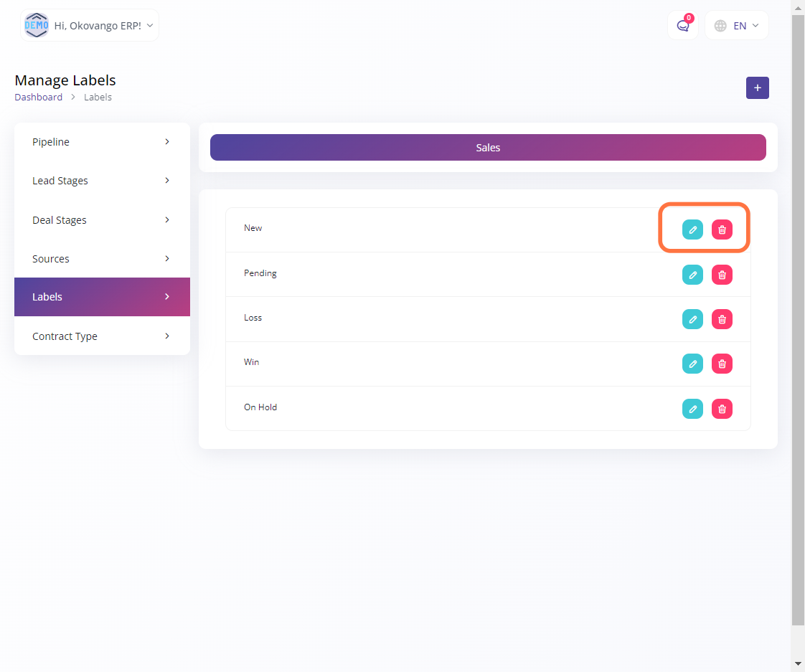805x672 pixels.
Task: Open the Hi, Okovango ERP! user menu
Action: (x=90, y=26)
